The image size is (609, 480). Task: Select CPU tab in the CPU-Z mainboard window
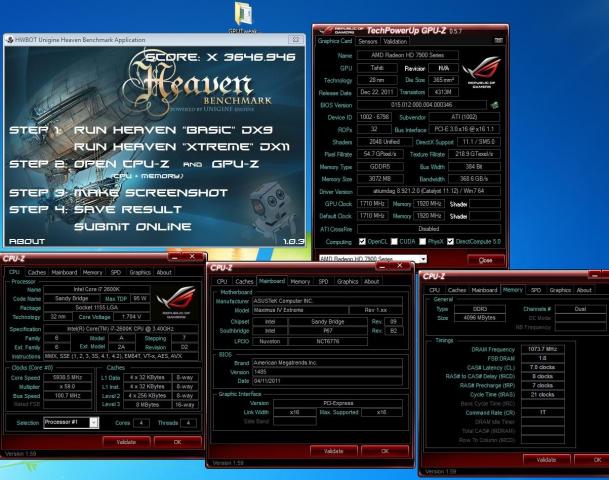[x=222, y=282]
